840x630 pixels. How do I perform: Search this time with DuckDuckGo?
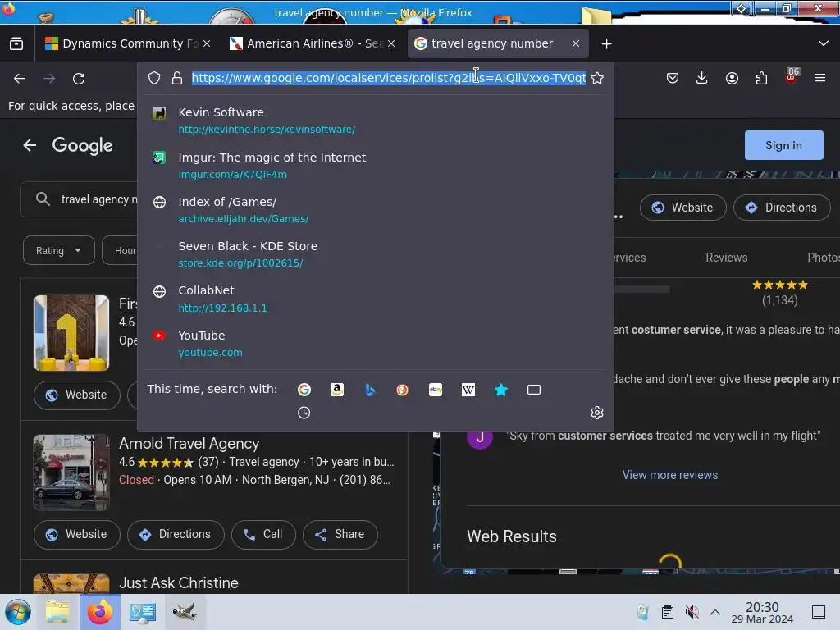(x=402, y=390)
